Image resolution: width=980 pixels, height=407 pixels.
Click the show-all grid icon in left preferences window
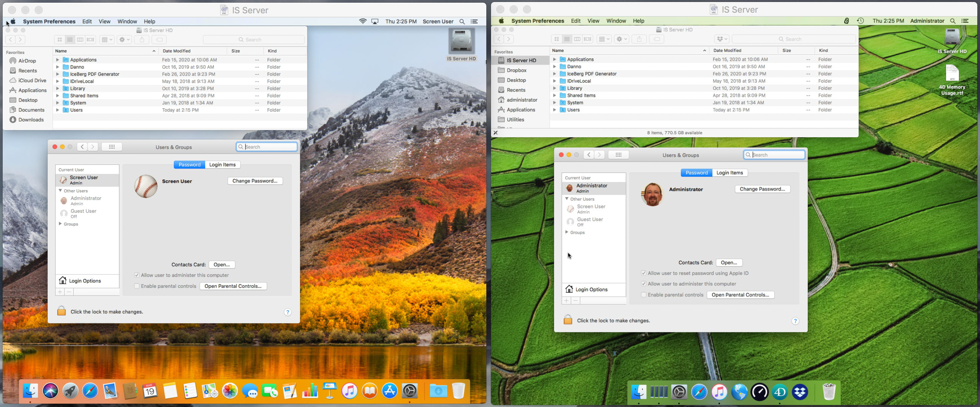point(111,147)
